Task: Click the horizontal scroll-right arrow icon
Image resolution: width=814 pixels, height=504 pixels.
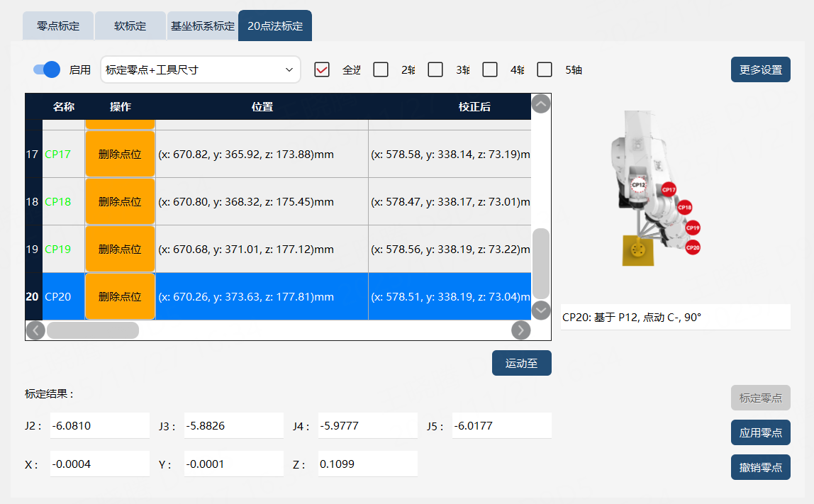Action: coord(520,330)
